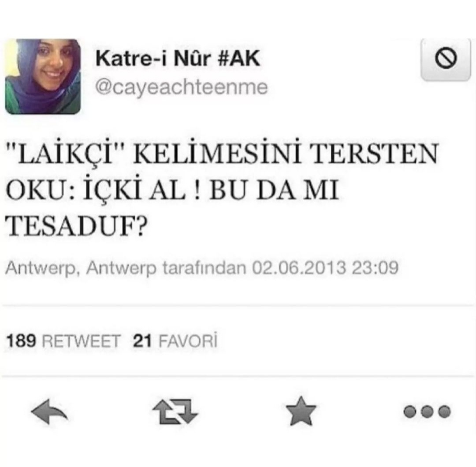Open the @cayeachteenme handle
This screenshot has width=476, height=467.
click(182, 88)
